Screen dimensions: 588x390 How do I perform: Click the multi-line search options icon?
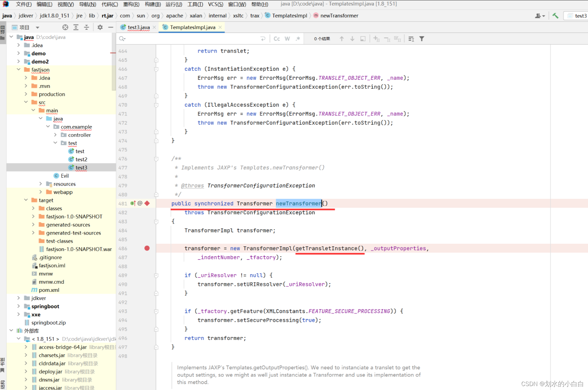[x=411, y=39]
